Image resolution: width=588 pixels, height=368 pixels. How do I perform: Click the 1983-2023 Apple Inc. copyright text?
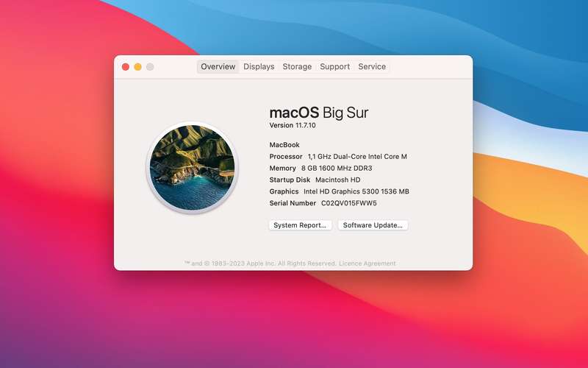coord(260,263)
